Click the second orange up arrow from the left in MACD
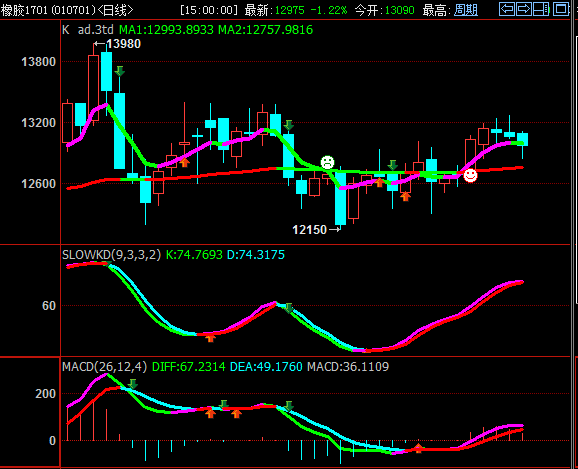The height and width of the screenshot is (469, 578). (x=236, y=414)
